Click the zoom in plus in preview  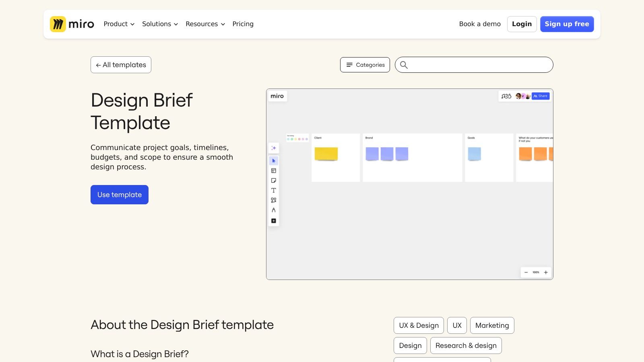tap(546, 272)
